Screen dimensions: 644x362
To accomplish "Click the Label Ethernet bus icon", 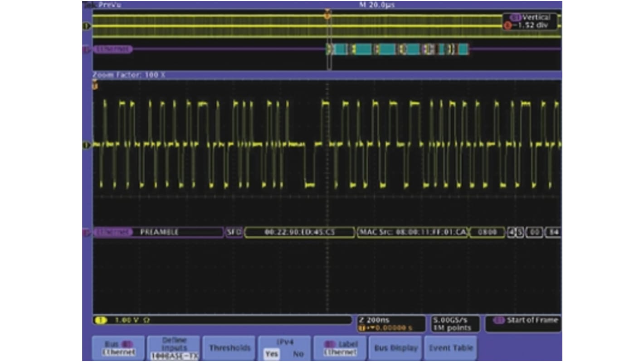I will click(x=340, y=347).
